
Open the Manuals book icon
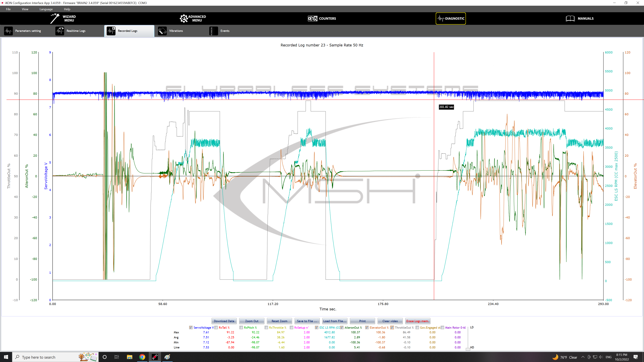click(x=570, y=18)
